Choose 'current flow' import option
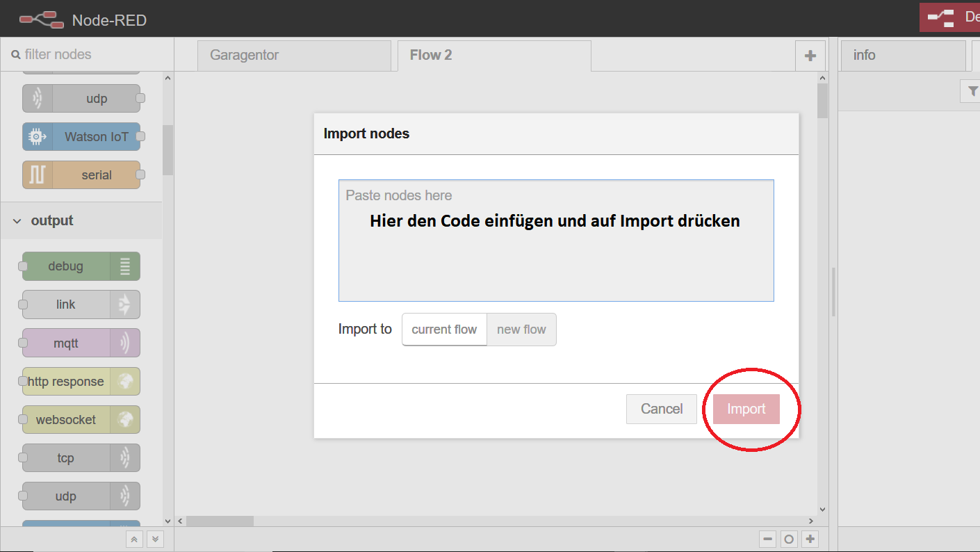This screenshot has height=552, width=980. pos(444,330)
